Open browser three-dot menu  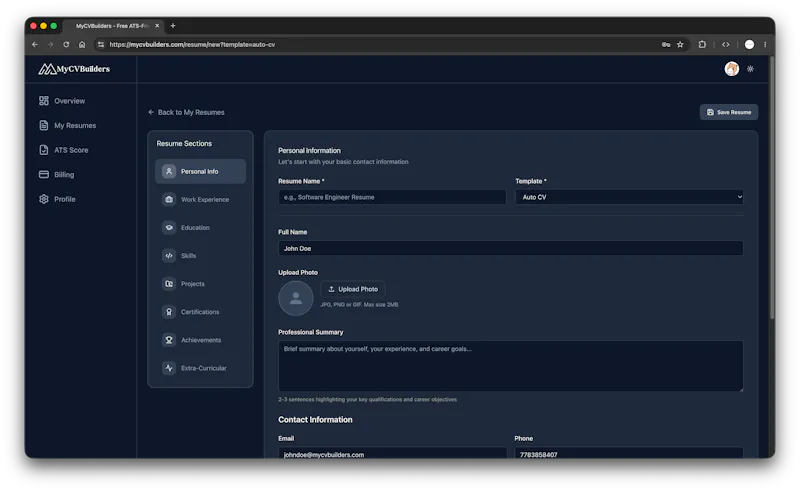click(x=765, y=44)
